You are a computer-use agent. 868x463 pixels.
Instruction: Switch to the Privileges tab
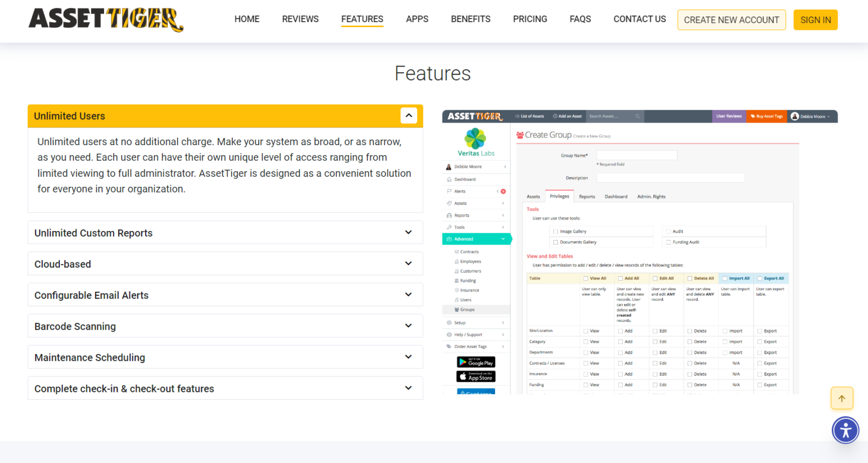559,196
